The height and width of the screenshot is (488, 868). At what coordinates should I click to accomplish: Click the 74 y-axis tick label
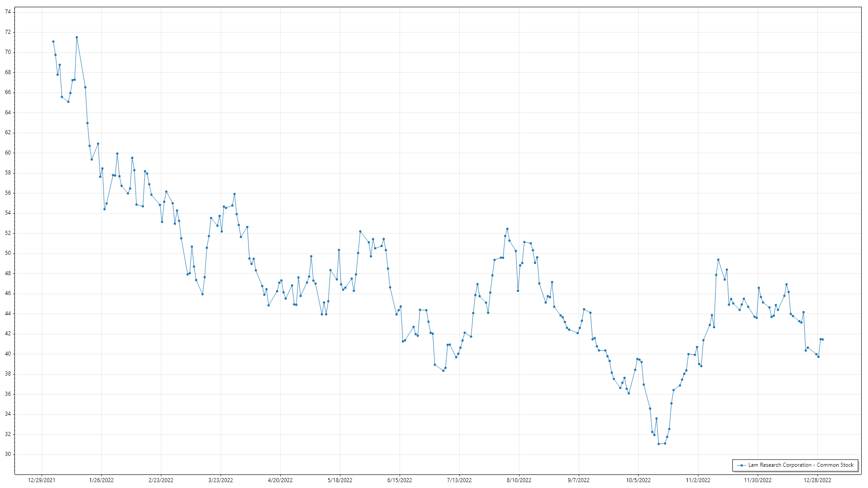8,12
